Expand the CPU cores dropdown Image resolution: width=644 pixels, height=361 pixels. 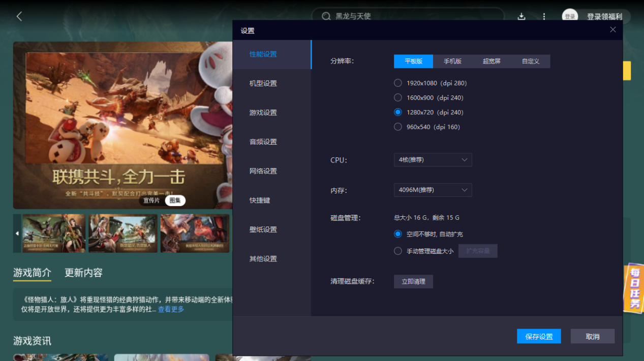click(433, 160)
